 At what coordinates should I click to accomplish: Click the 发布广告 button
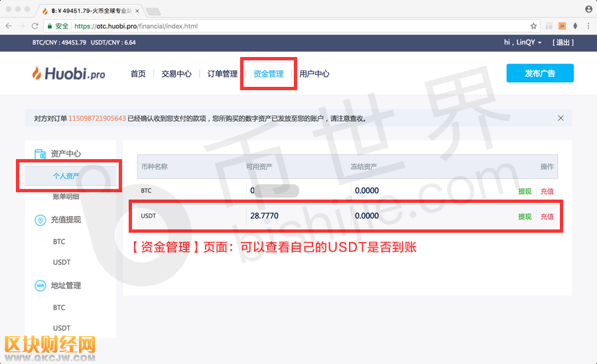coord(540,73)
